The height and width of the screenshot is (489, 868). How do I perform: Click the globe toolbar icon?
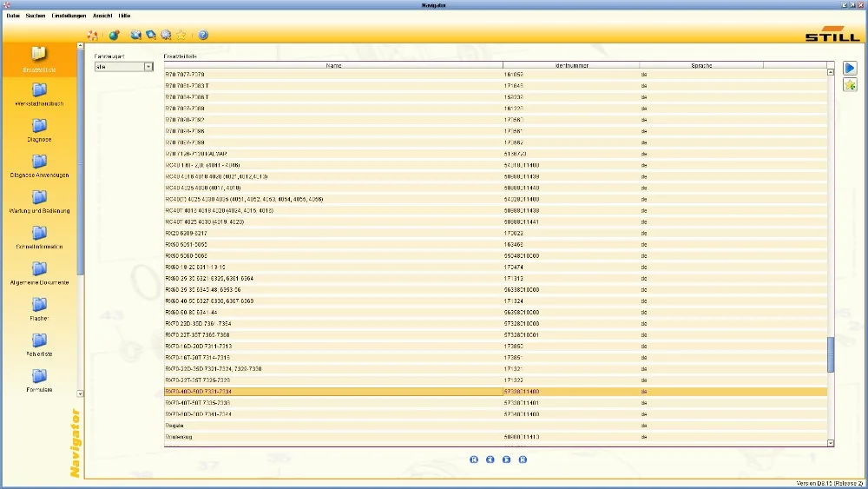(x=114, y=35)
